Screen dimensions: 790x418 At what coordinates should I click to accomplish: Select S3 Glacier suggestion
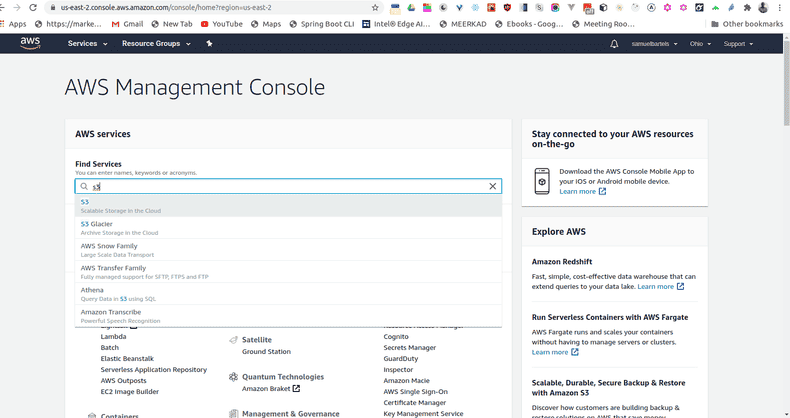pos(288,228)
